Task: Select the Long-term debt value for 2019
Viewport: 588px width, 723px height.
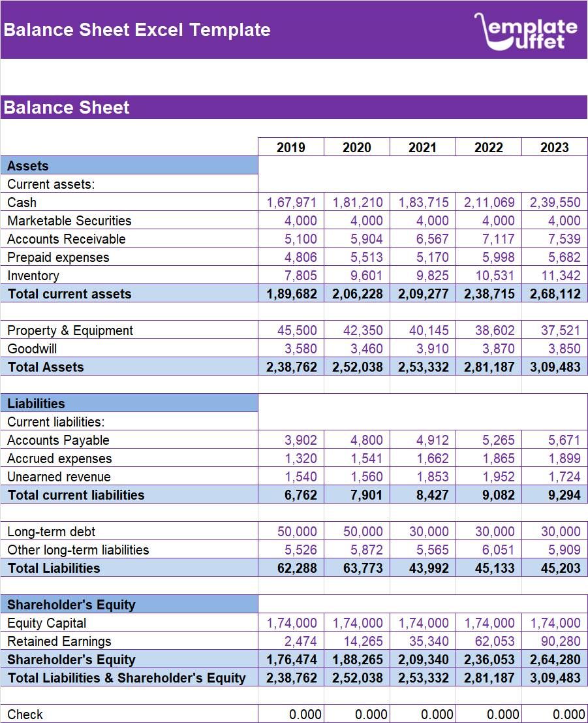Action: (x=299, y=532)
